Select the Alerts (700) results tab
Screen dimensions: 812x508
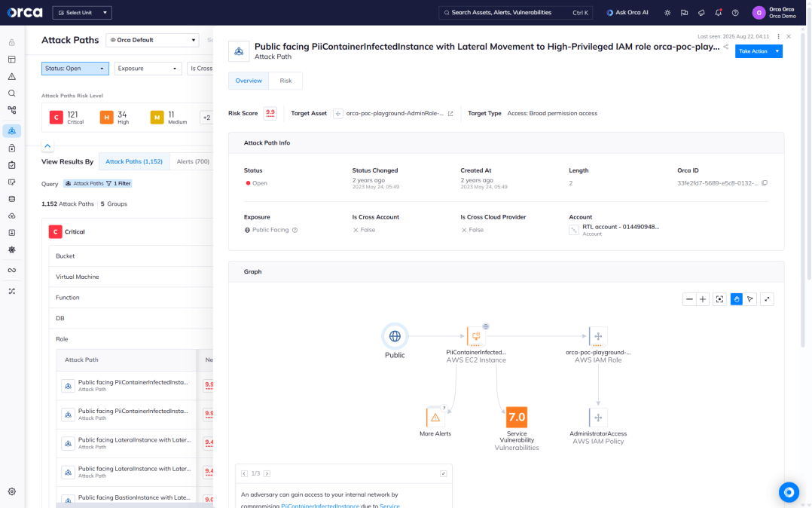[x=193, y=161]
